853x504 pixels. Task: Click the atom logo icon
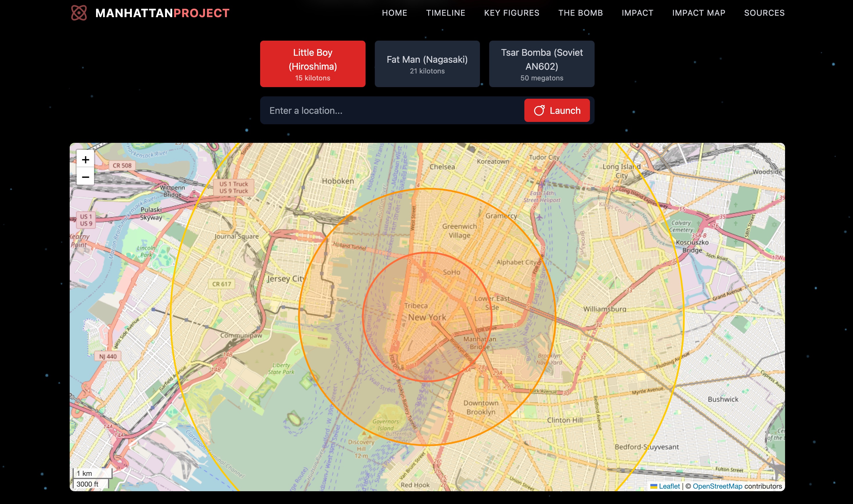[x=79, y=13]
